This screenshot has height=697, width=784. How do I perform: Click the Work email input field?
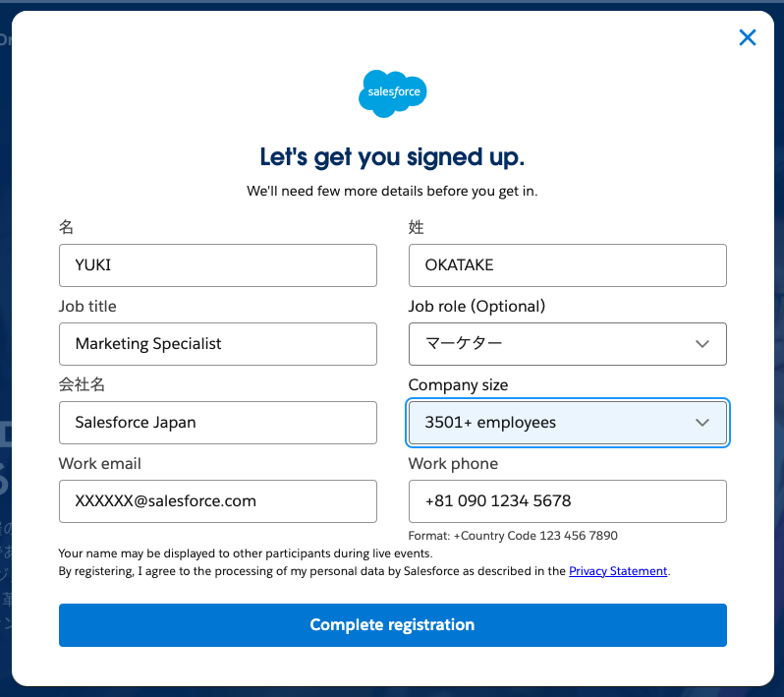(217, 501)
